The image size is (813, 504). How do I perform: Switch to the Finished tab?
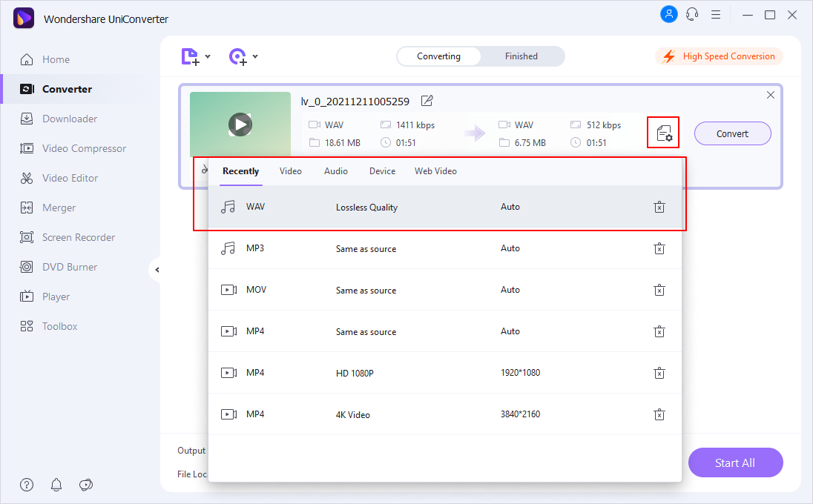coord(521,56)
